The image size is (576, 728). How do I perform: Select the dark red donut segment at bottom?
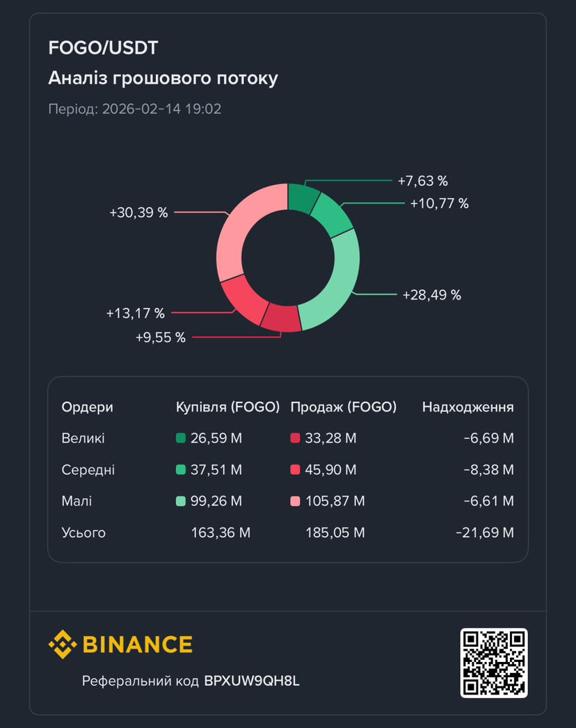(x=281, y=318)
